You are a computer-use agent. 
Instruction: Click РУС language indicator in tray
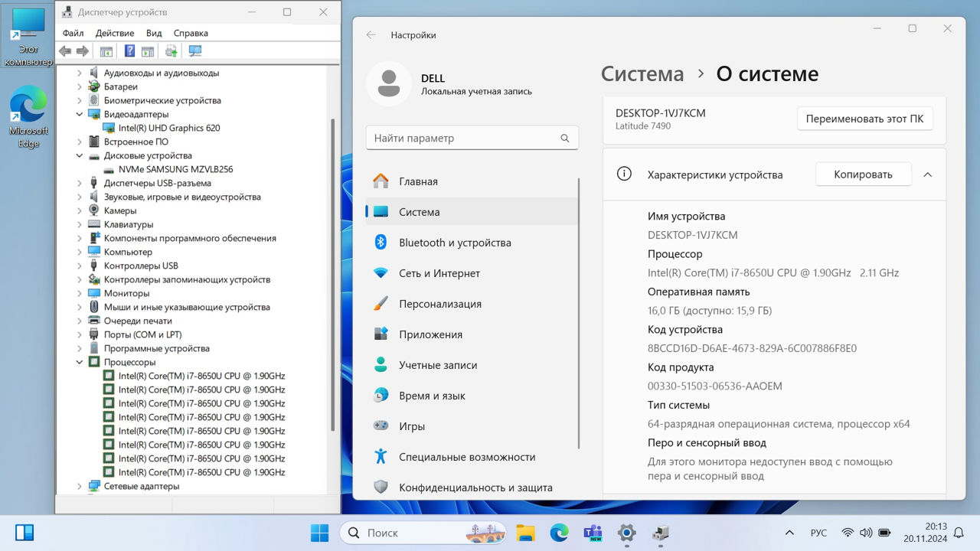(818, 533)
